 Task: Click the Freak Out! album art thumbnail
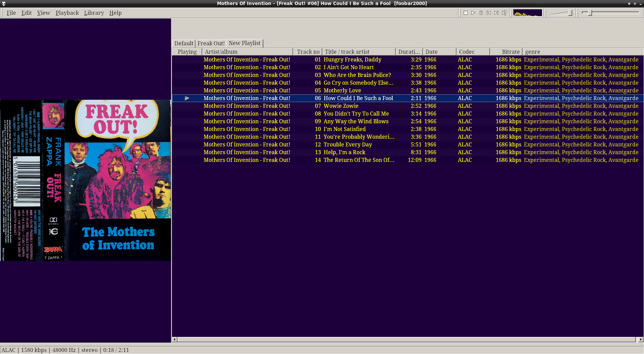[x=86, y=180]
